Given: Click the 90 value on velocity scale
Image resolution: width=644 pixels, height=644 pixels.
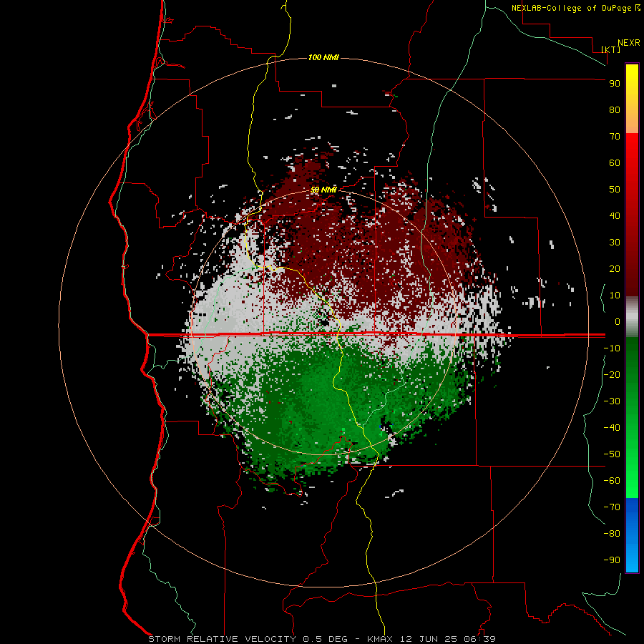Looking at the screenshot, I should point(615,84).
